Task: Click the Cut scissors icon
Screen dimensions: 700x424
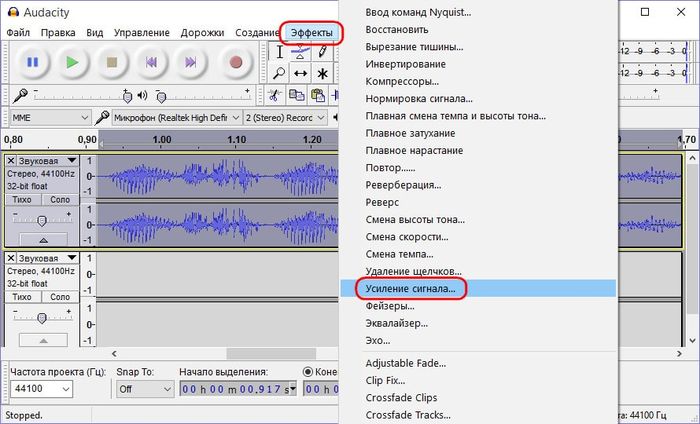Action: (274, 96)
